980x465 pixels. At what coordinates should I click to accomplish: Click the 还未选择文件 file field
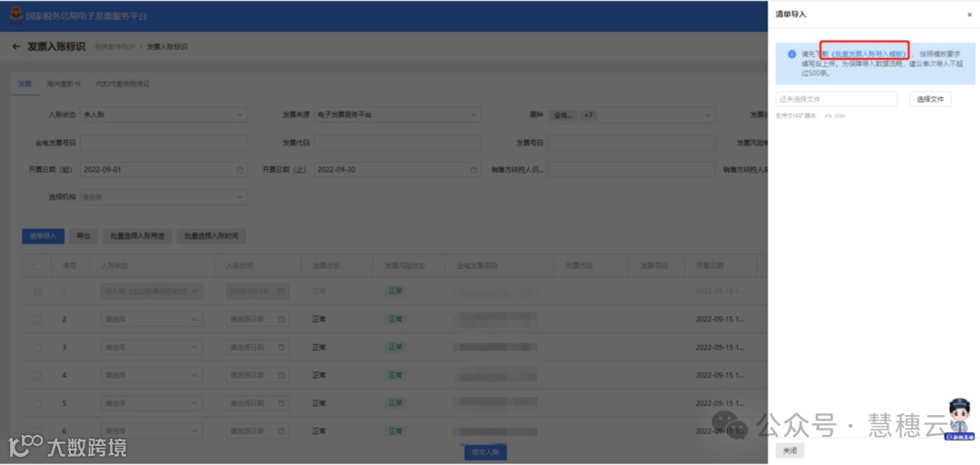[x=837, y=99]
